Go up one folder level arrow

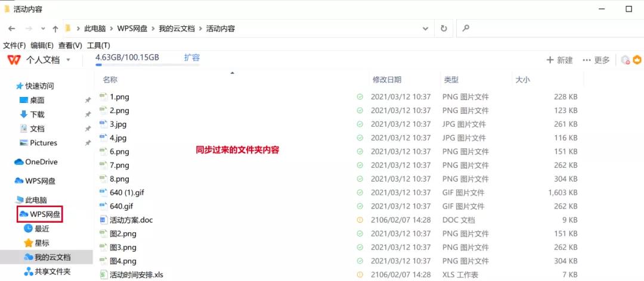coord(55,29)
